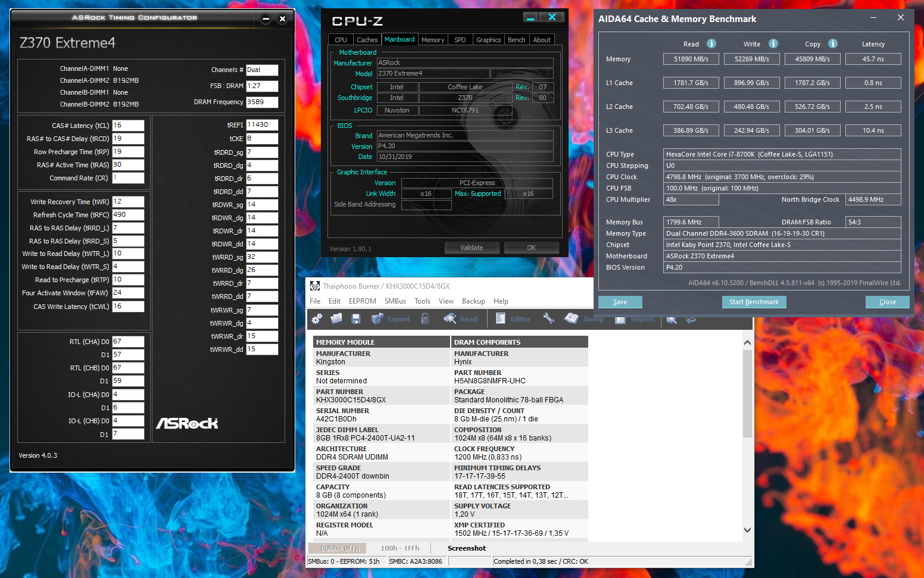Click the Memory Read result 51890 MB/s

[691, 59]
